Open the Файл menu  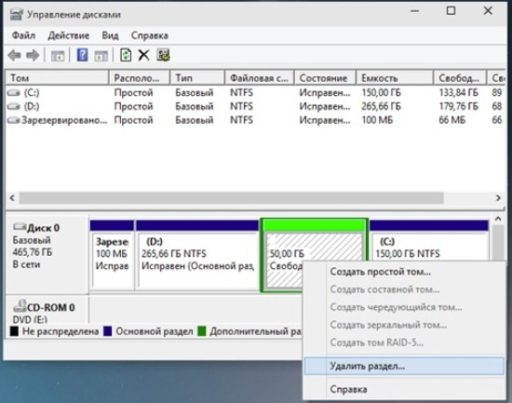click(23, 35)
